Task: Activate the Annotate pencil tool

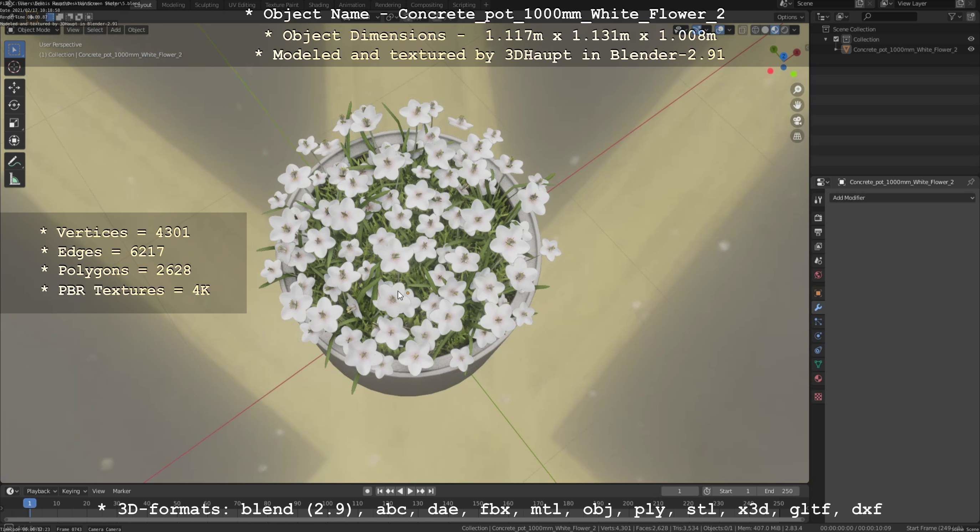Action: click(15, 161)
